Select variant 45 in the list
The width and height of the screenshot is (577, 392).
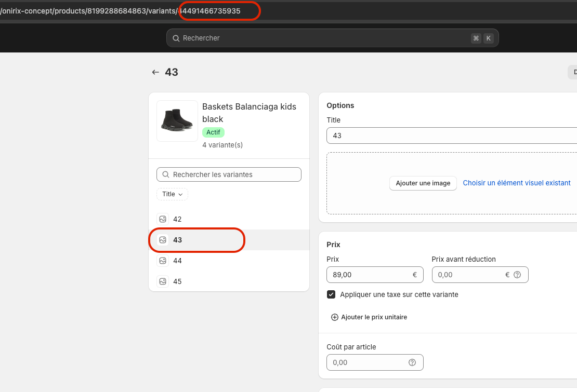point(229,281)
